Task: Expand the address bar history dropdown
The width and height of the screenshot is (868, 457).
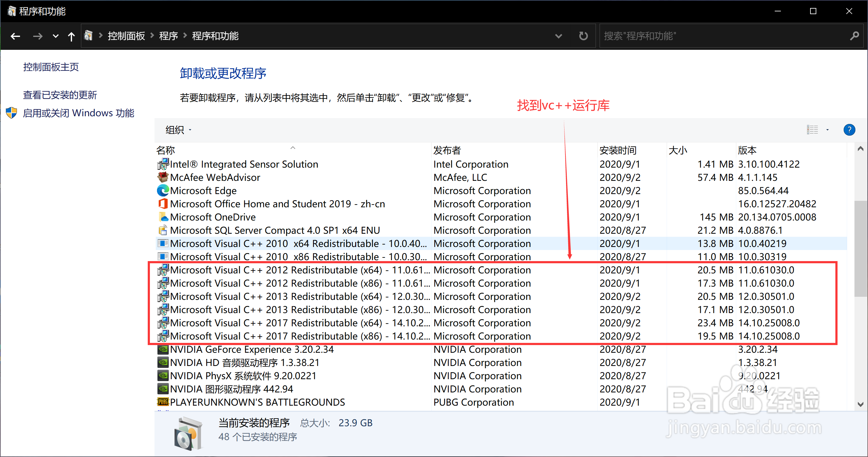Action: (558, 36)
